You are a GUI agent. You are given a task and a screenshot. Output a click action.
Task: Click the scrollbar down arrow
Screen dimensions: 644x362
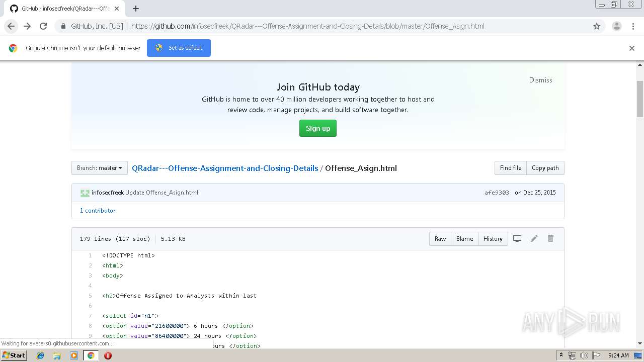640,343
